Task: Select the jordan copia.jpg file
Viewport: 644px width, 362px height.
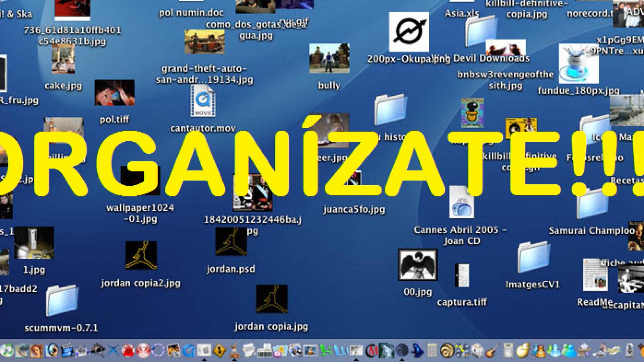Action: pyautogui.click(x=271, y=299)
